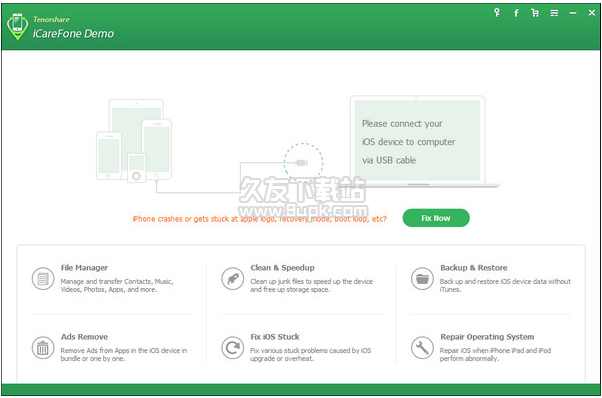Click the 'iCareFone Demo' title text
602x398 pixels.
(x=73, y=34)
